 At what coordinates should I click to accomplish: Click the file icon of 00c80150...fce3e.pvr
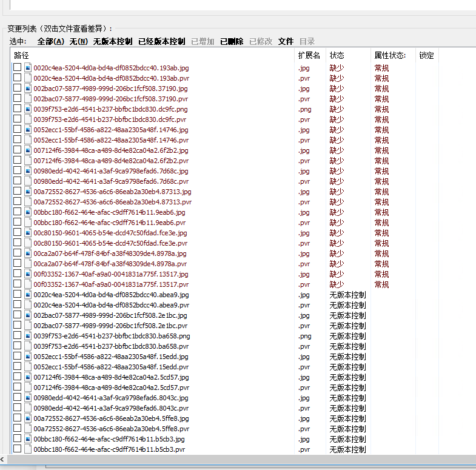coord(28,243)
